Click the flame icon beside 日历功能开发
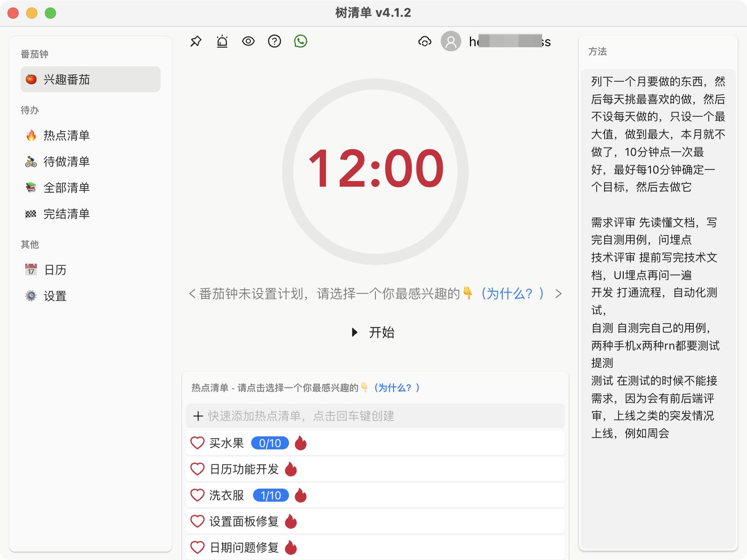 point(291,469)
